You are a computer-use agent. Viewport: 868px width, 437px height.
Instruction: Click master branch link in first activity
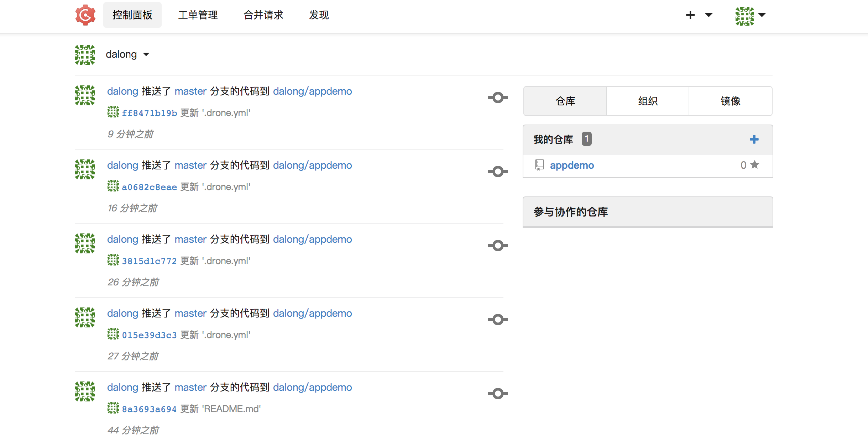click(190, 91)
